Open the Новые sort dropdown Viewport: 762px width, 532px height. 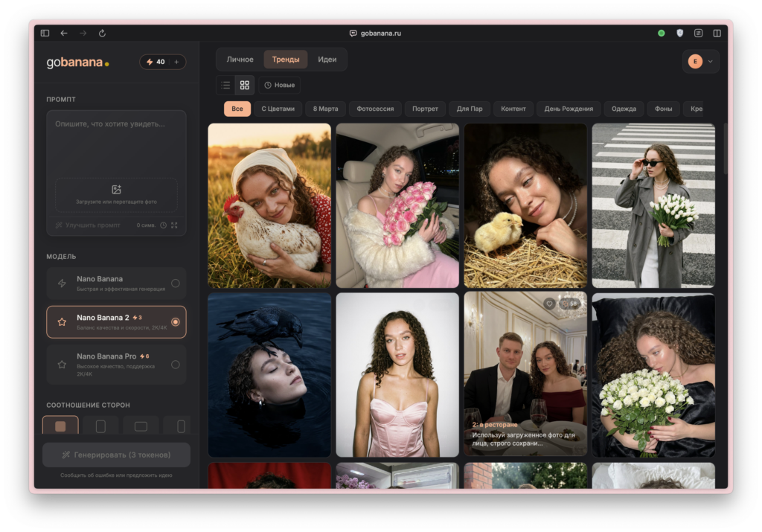pos(279,85)
